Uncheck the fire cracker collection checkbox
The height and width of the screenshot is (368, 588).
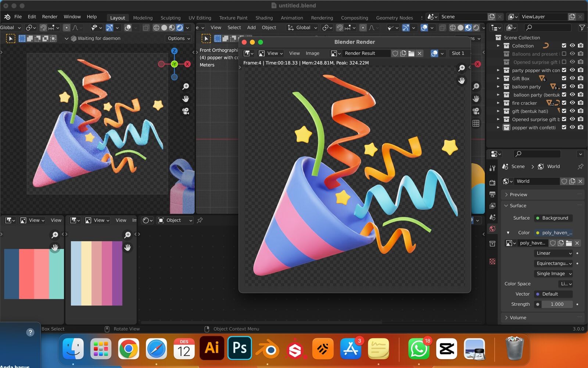point(564,103)
